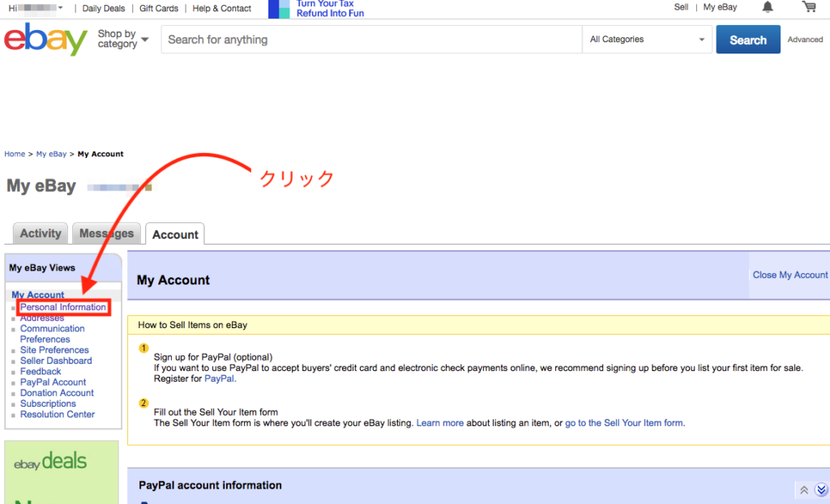830x504 pixels.
Task: Open Personal Information in sidebar
Action: coord(63,307)
